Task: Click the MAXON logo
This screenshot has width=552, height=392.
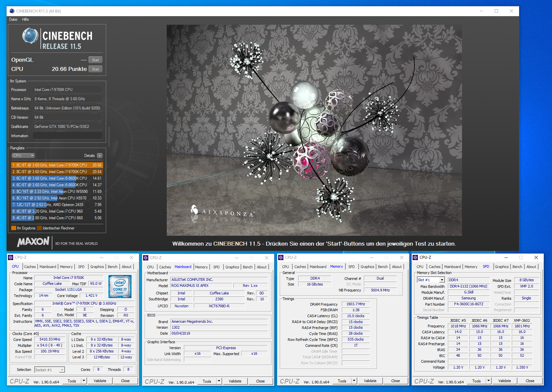Action: [x=33, y=242]
